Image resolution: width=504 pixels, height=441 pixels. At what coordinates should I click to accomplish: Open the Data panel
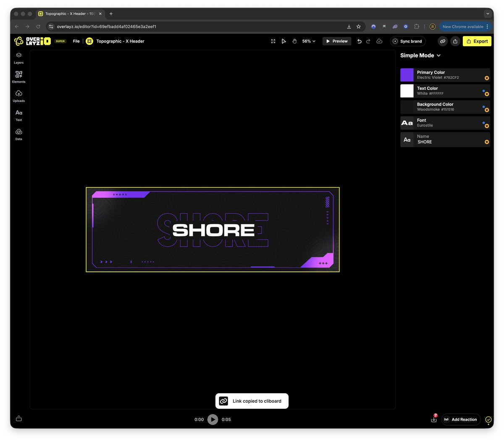[18, 134]
